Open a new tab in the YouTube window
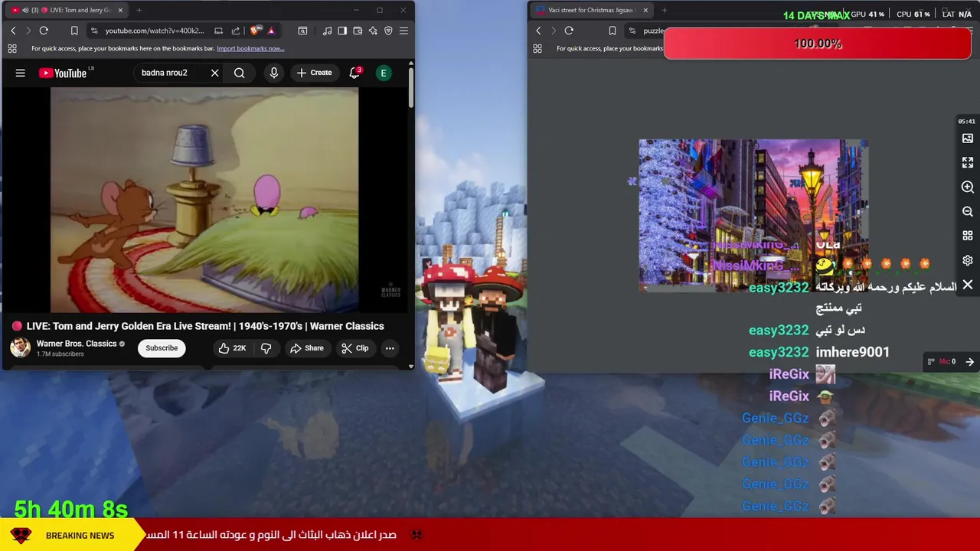 (139, 10)
